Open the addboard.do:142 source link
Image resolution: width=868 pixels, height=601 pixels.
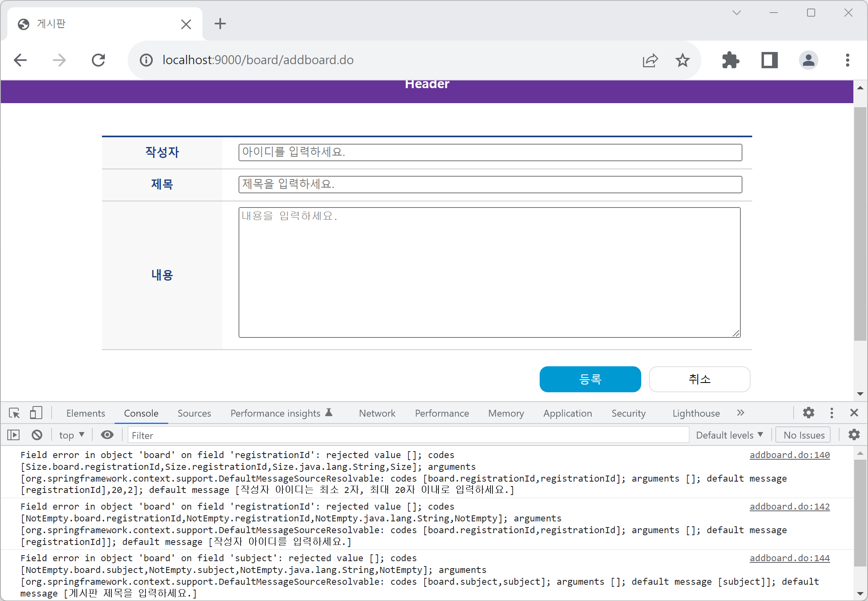click(x=789, y=507)
